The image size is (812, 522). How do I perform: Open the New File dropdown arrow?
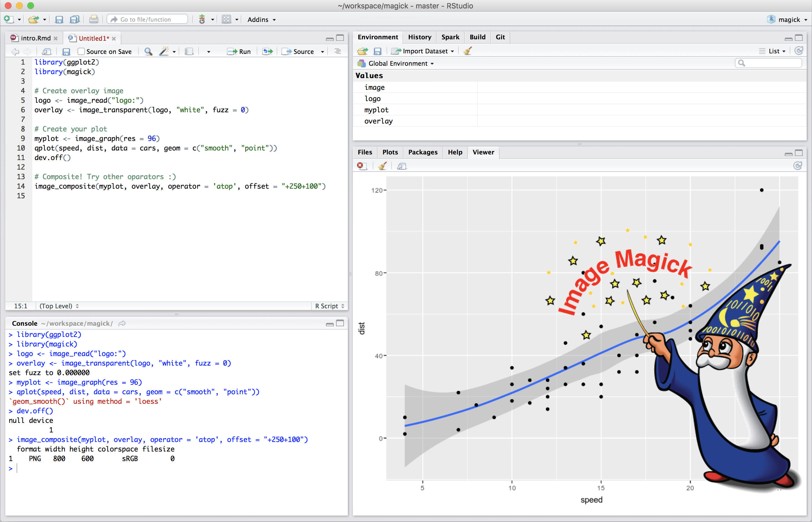pyautogui.click(x=19, y=20)
